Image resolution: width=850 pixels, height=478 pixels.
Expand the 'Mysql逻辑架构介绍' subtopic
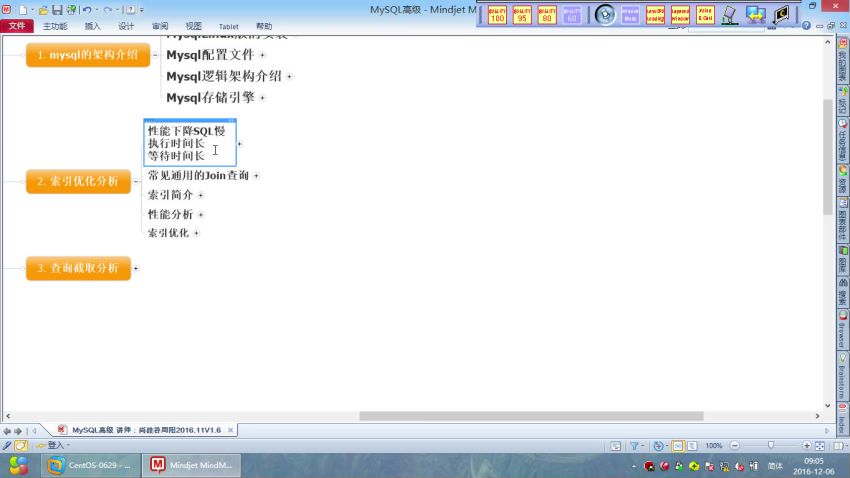pyautogui.click(x=289, y=76)
